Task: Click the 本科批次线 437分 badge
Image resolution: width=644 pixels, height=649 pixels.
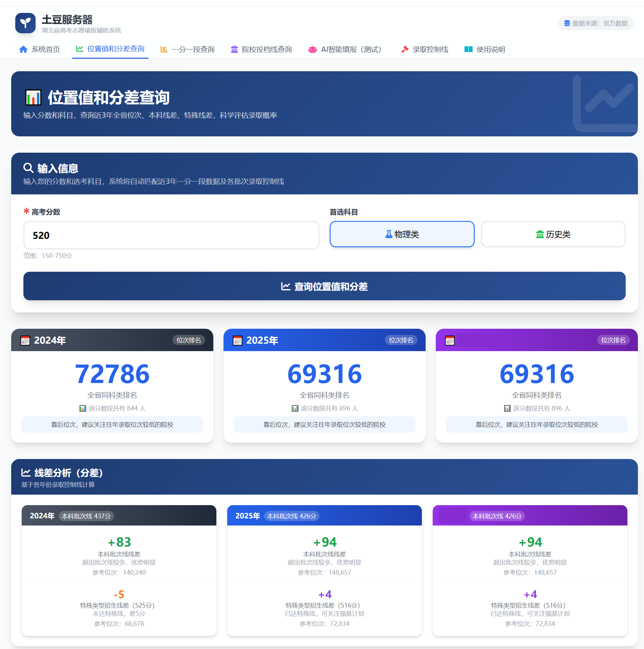Action: (86, 516)
